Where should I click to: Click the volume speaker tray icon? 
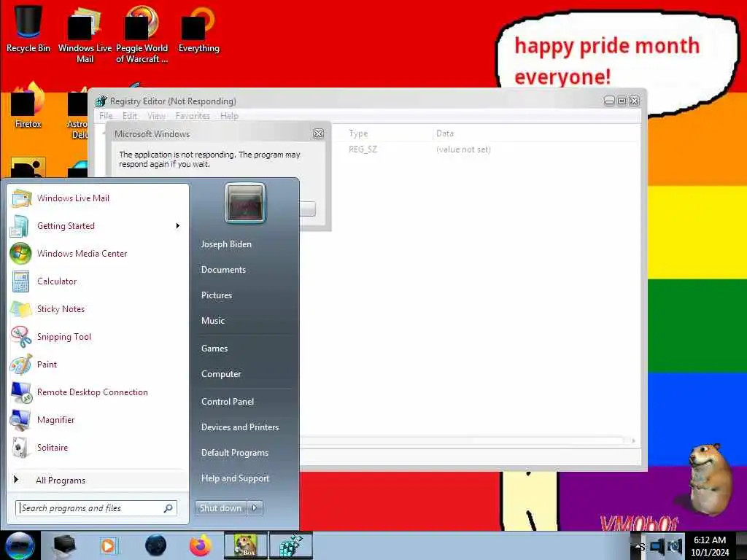[674, 545]
